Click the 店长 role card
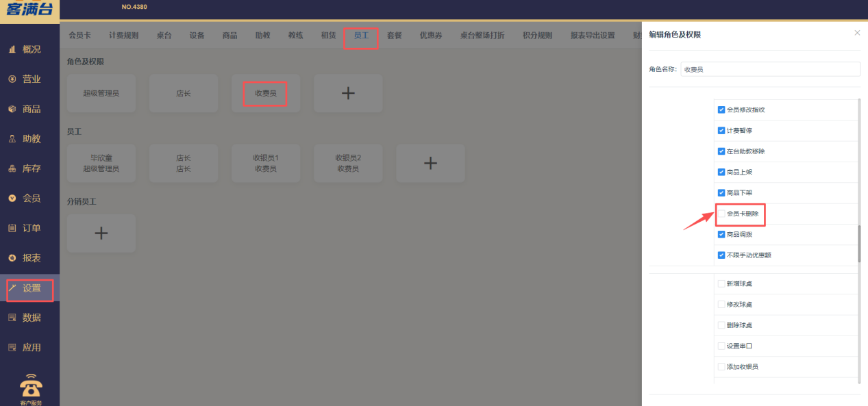 pyautogui.click(x=183, y=93)
